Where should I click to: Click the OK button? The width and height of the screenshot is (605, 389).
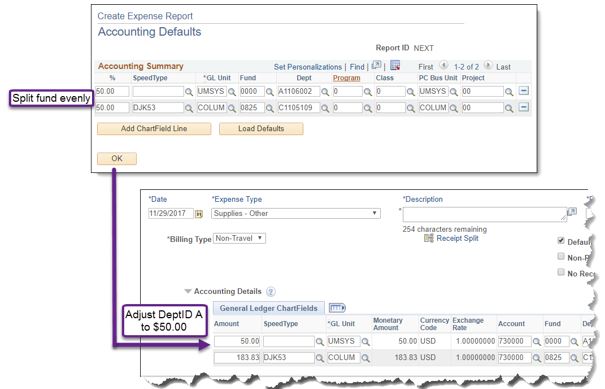117,158
